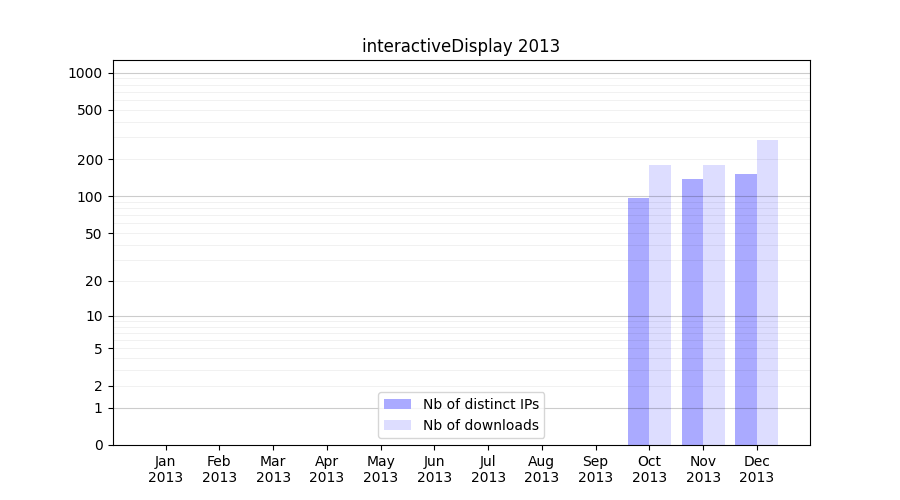Select the Nb of downloads legend label

point(481,425)
